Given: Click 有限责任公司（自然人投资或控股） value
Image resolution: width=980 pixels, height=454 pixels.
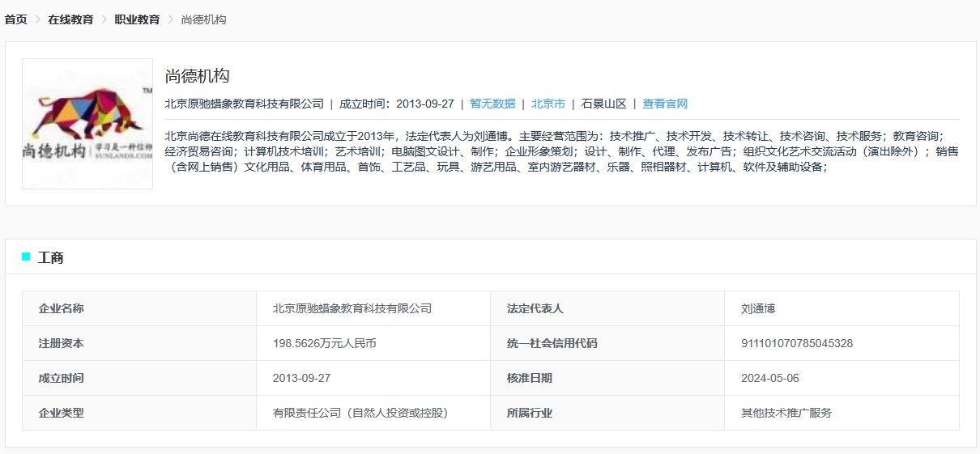Looking at the screenshot, I should tap(361, 413).
